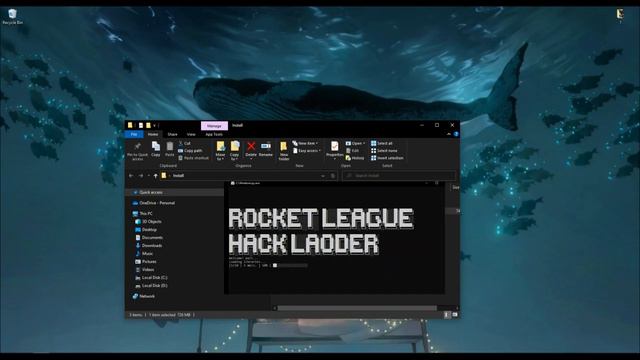640x360 pixels.
Task: Click the Search Install field
Action: (399, 176)
